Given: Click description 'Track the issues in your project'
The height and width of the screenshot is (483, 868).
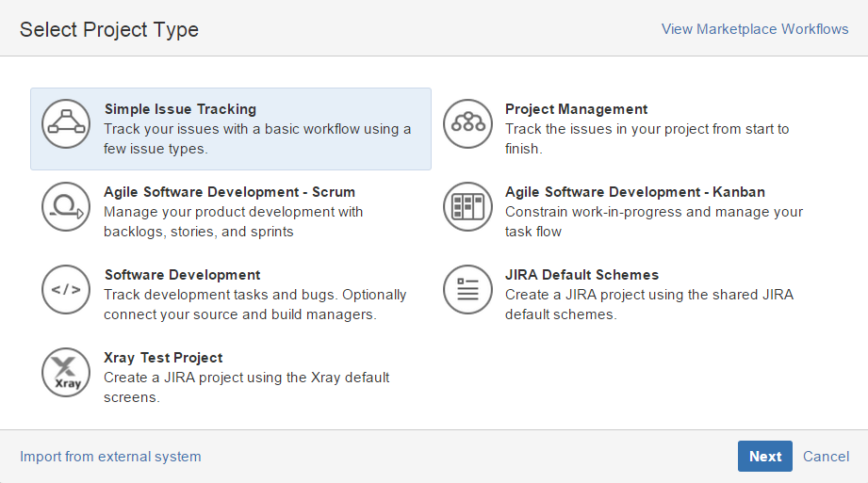Looking at the screenshot, I should click(647, 138).
